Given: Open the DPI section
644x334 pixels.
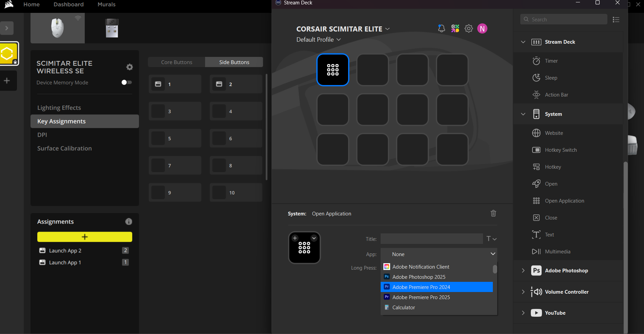Looking at the screenshot, I should tap(85, 135).
